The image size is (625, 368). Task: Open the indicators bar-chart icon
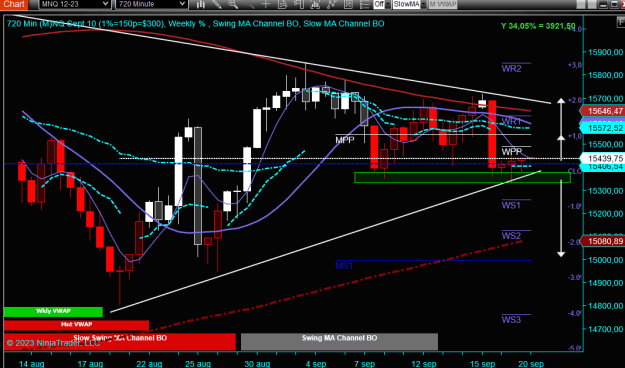(315, 4)
